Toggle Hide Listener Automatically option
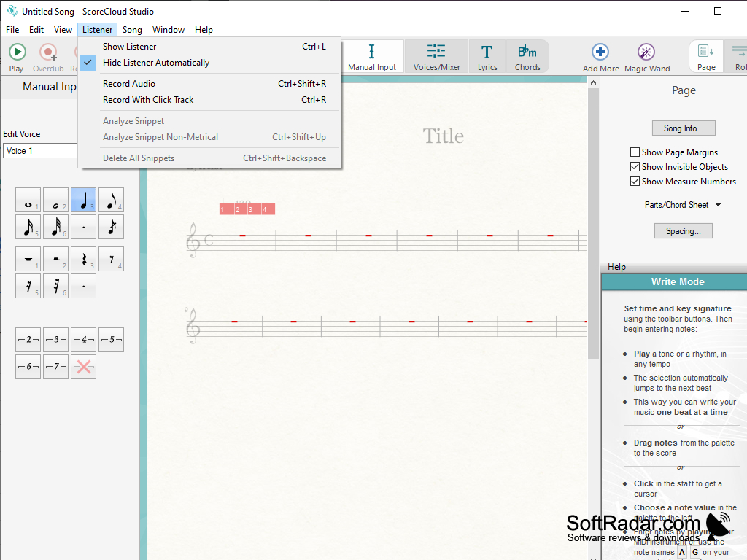The image size is (747, 560). click(x=209, y=63)
